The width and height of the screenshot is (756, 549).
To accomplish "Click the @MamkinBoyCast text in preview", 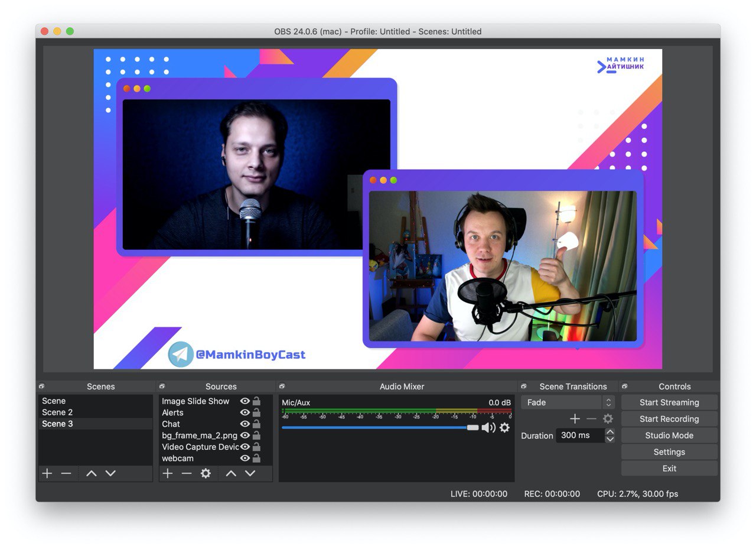I will pos(250,355).
